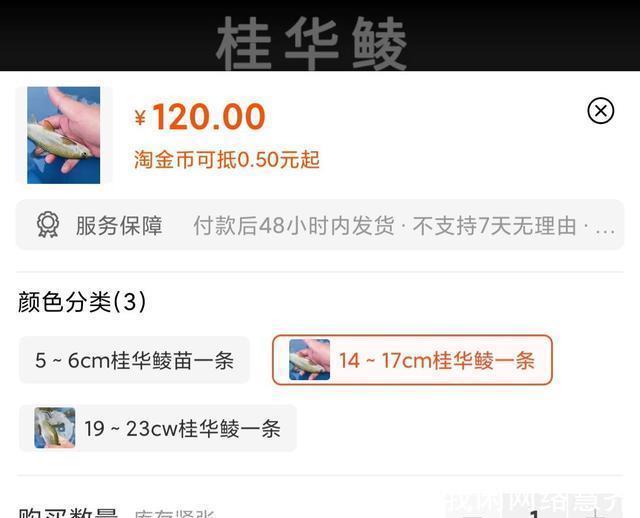Tap the fish image in 19~23cw option
This screenshot has width=640, height=518.
point(55,428)
